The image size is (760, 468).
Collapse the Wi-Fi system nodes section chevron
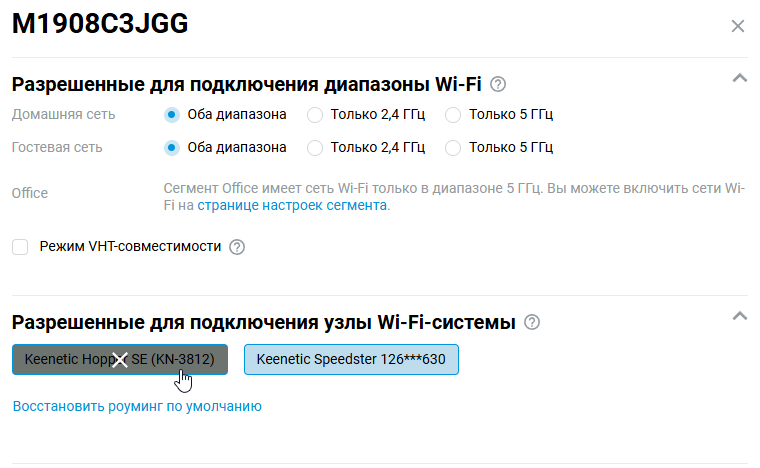pyautogui.click(x=740, y=316)
